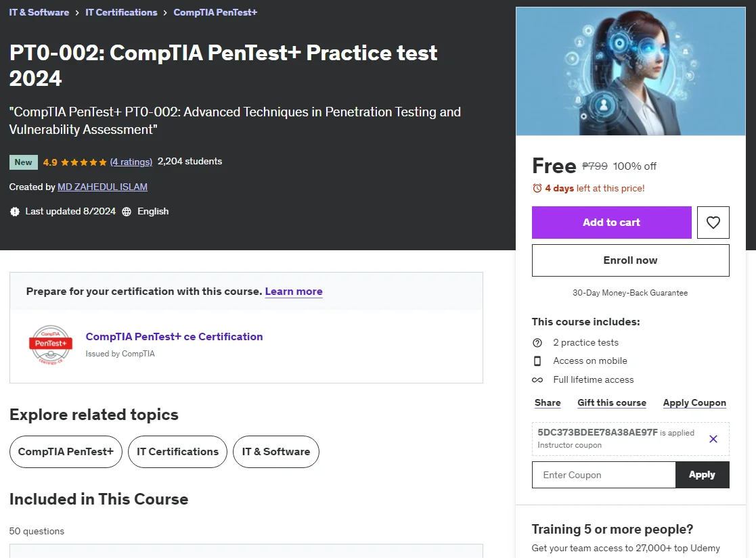
Task: Add course to wishlist heart icon
Action: click(x=713, y=222)
